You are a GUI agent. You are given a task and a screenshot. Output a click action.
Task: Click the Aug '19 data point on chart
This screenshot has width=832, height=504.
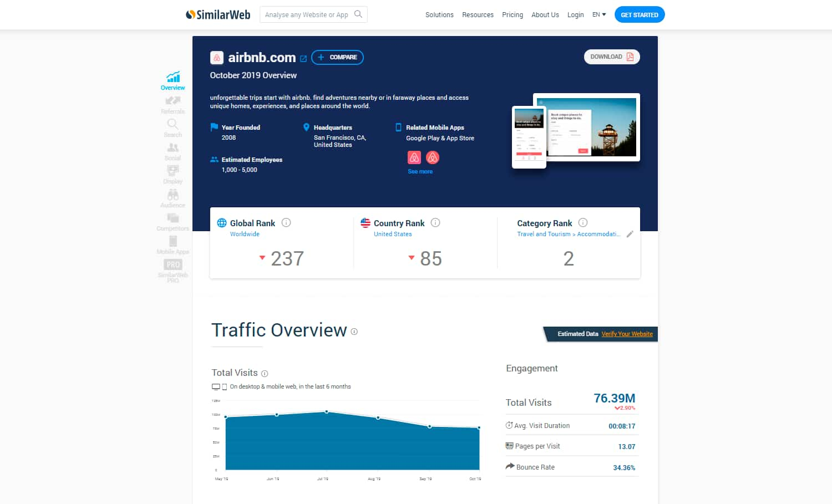[x=378, y=418]
